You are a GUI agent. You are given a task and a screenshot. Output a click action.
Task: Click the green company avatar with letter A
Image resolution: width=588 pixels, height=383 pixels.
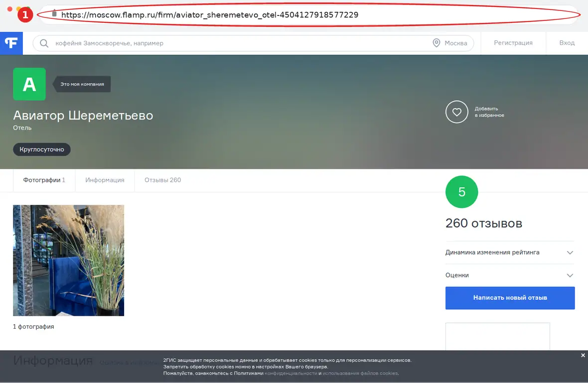(29, 84)
